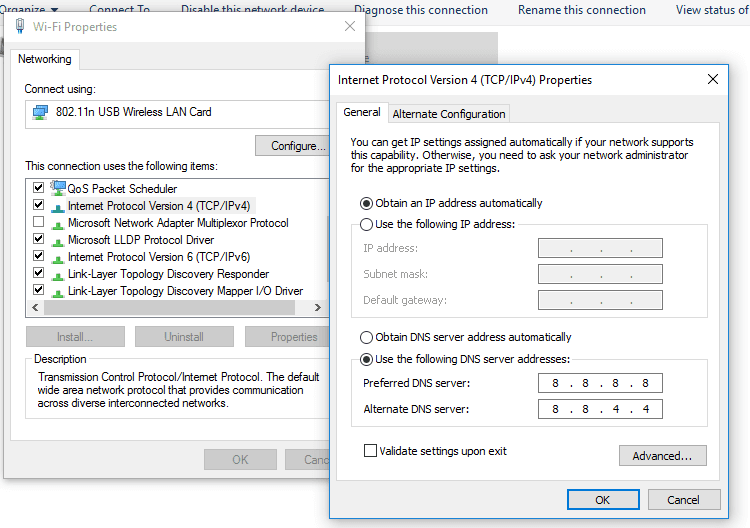Close the IPv4 Properties dialog
This screenshot has height=528, width=750.
coord(713,79)
